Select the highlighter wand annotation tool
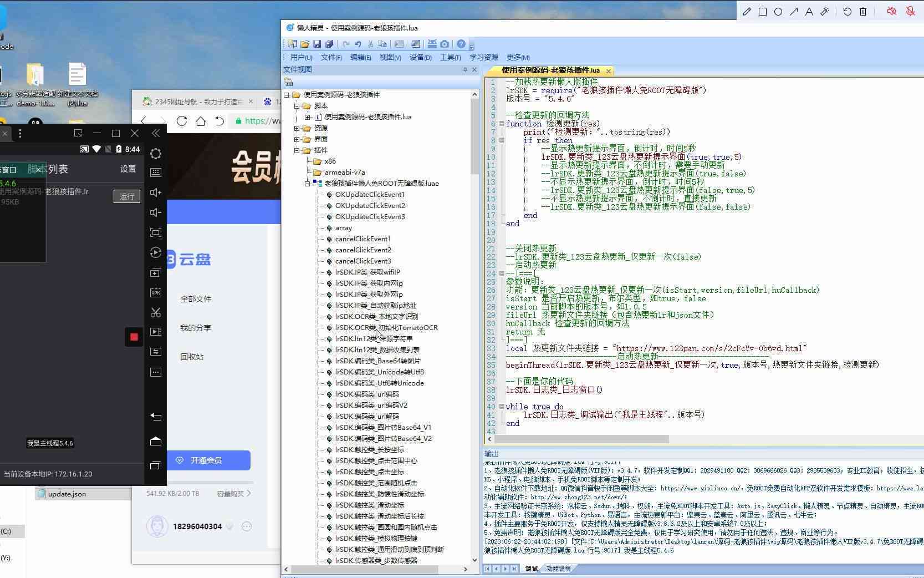Image resolution: width=924 pixels, height=578 pixels. coord(825,11)
